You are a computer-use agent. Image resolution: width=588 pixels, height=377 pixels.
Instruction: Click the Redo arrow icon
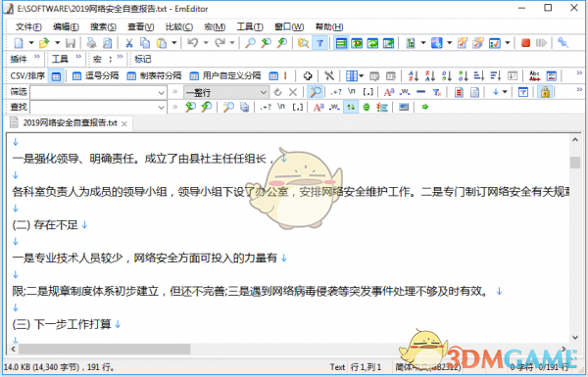(220, 43)
